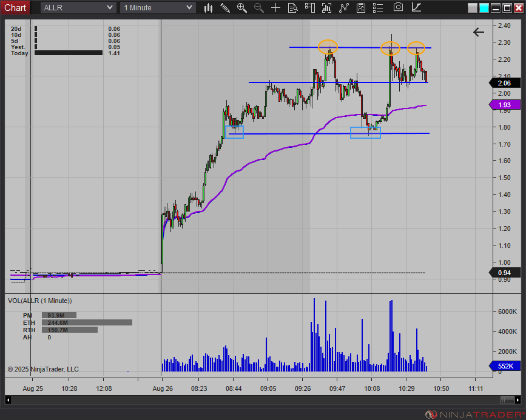The image size is (526, 420).
Task: Open the Indicators line-graph icon
Action: point(344,8)
